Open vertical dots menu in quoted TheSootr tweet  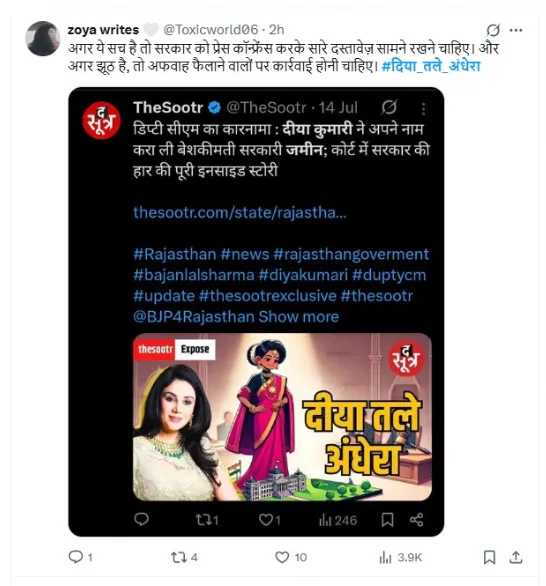point(423,109)
